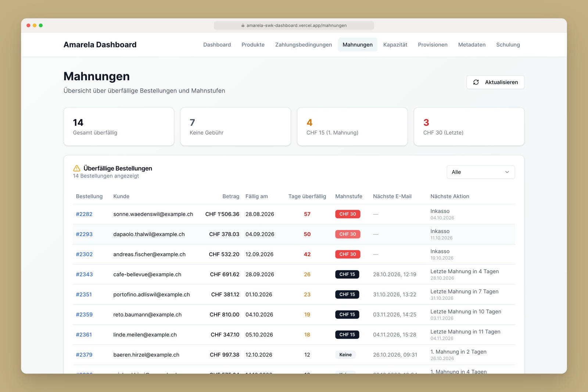The width and height of the screenshot is (588, 392).
Task: Open order #2302 link
Action: point(84,254)
